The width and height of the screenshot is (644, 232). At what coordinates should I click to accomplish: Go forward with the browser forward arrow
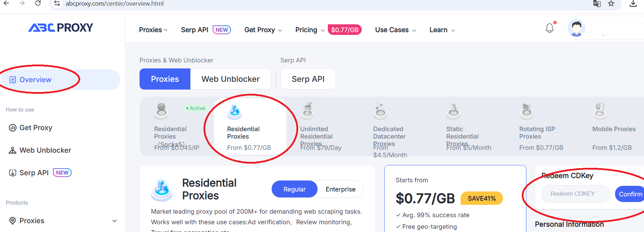(22, 3)
